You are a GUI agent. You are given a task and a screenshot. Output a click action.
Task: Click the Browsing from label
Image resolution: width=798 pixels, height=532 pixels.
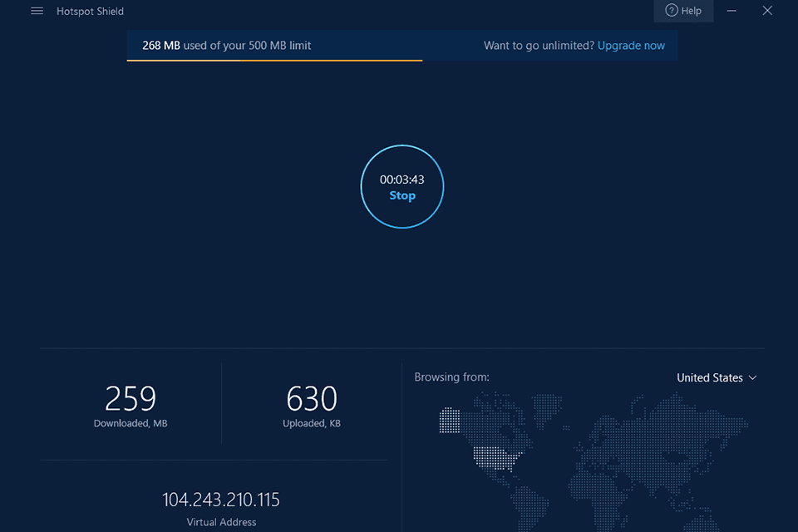tap(451, 377)
